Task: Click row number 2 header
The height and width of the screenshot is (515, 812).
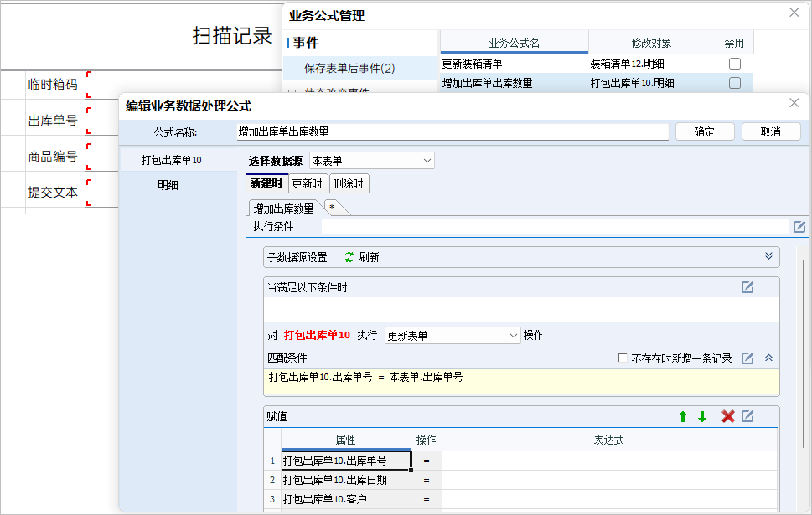Action: [x=272, y=481]
